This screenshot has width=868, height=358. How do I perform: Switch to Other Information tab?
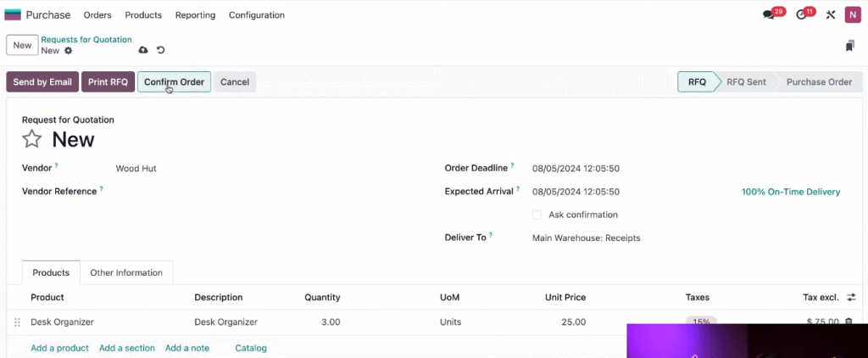[126, 272]
